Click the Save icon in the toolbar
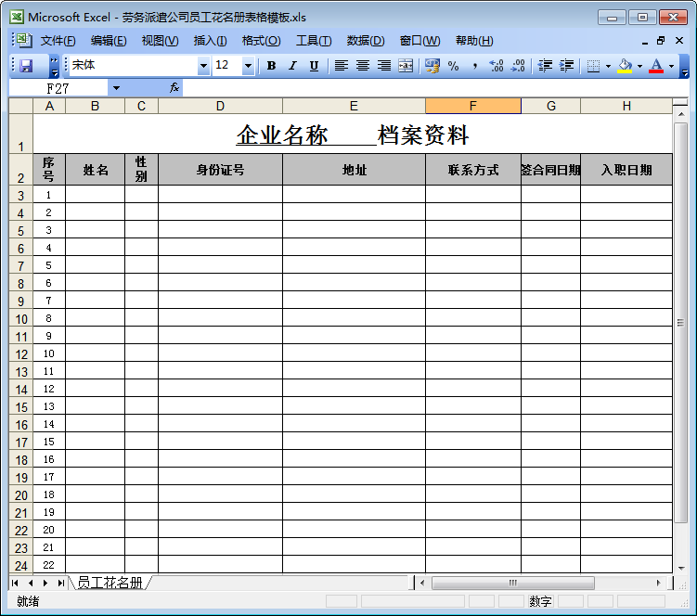 coord(26,66)
